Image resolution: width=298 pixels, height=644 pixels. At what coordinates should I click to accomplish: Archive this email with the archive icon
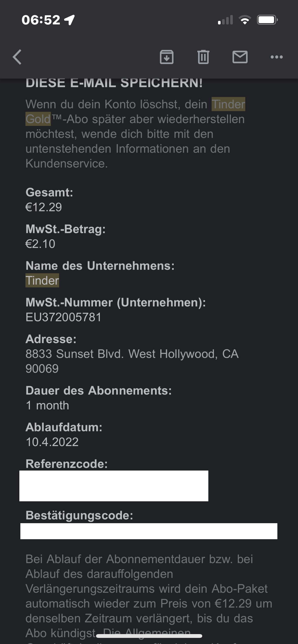(167, 57)
